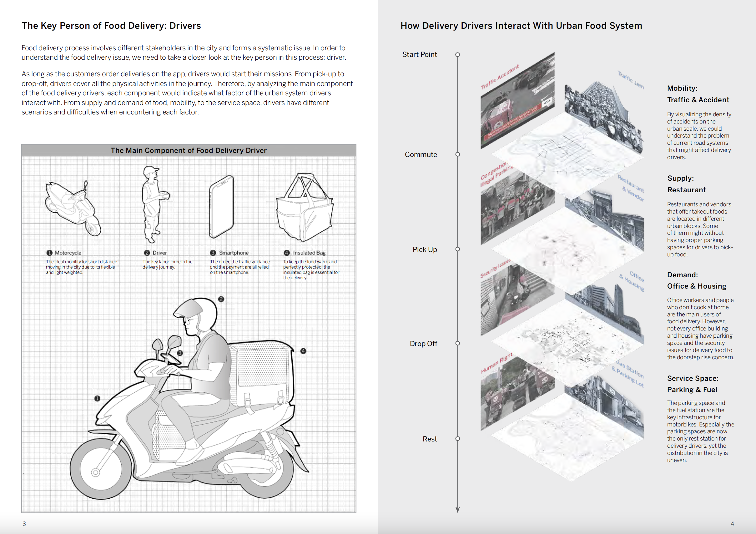Click The Main Component of Food Delivery Driver header
Screen dimensions: 756x534
(x=189, y=150)
